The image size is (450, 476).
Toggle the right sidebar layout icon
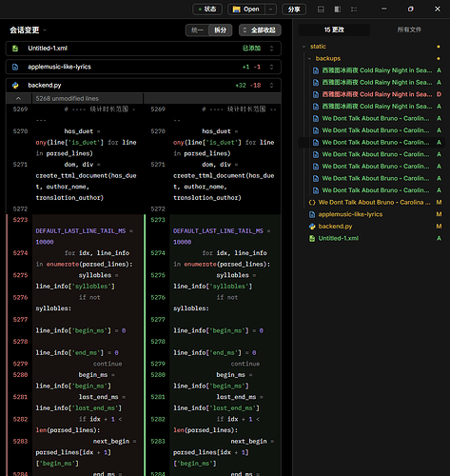(338, 10)
